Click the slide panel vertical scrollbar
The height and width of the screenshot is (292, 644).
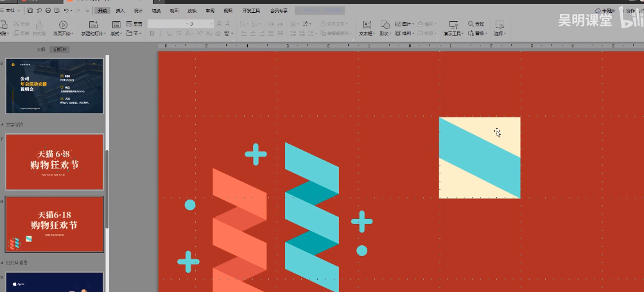coord(107,189)
